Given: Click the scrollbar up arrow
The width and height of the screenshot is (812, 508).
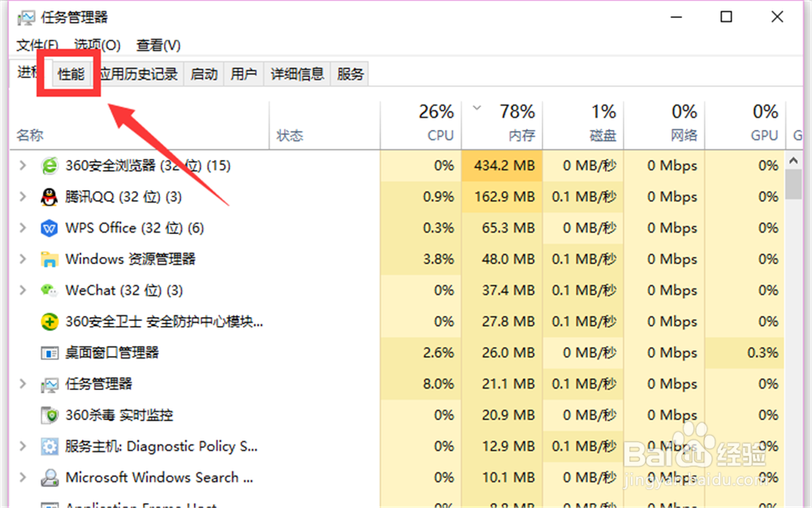Looking at the screenshot, I should click(x=793, y=161).
